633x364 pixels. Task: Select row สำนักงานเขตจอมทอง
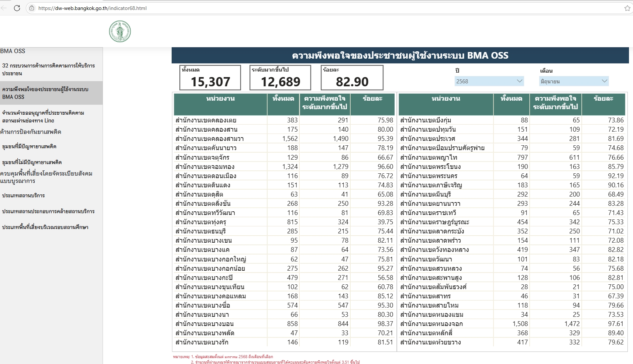(x=284, y=167)
